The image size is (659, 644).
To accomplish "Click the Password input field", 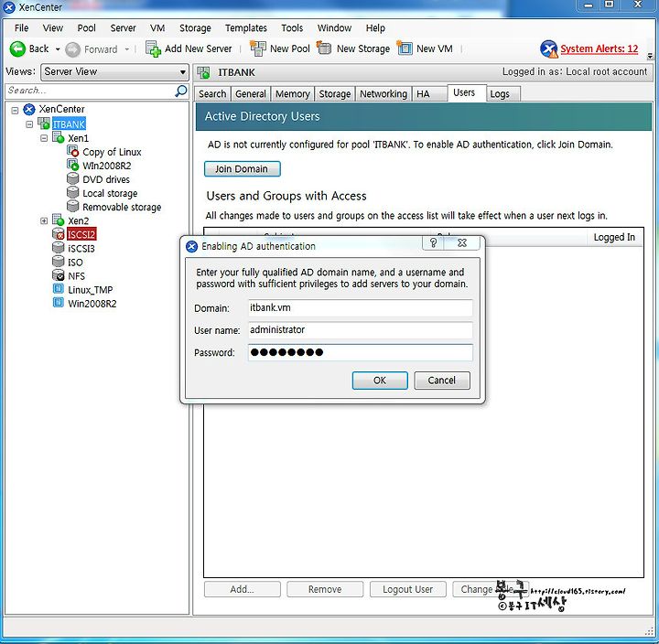I will pos(361,352).
